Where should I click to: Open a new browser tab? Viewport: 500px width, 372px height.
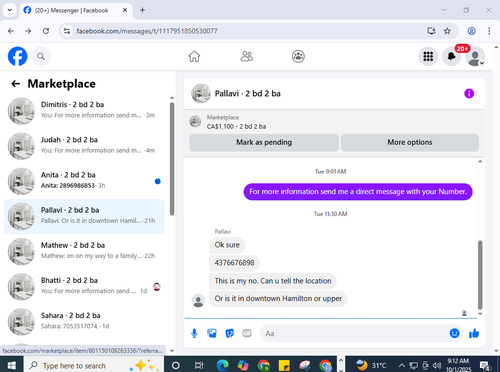(x=142, y=10)
